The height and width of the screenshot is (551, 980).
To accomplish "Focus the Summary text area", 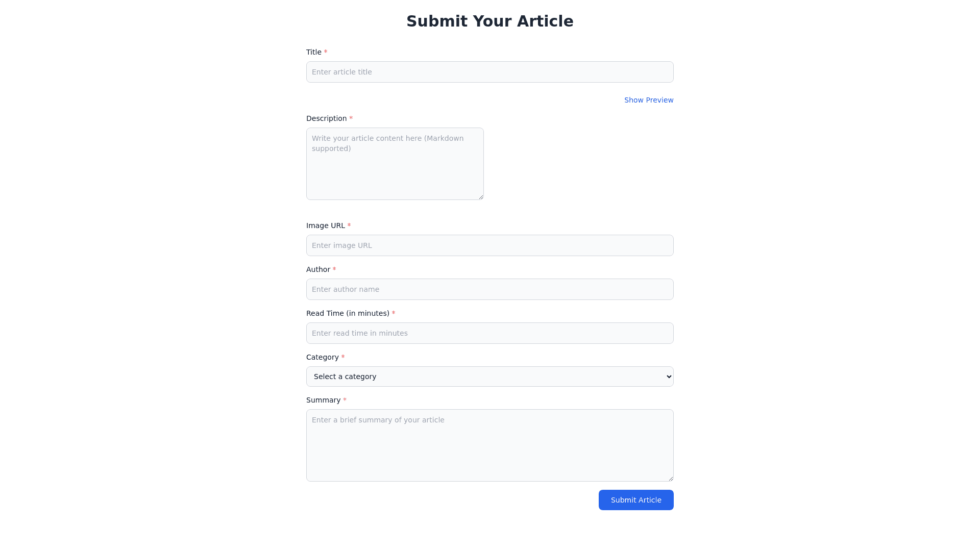I will 489,445.
